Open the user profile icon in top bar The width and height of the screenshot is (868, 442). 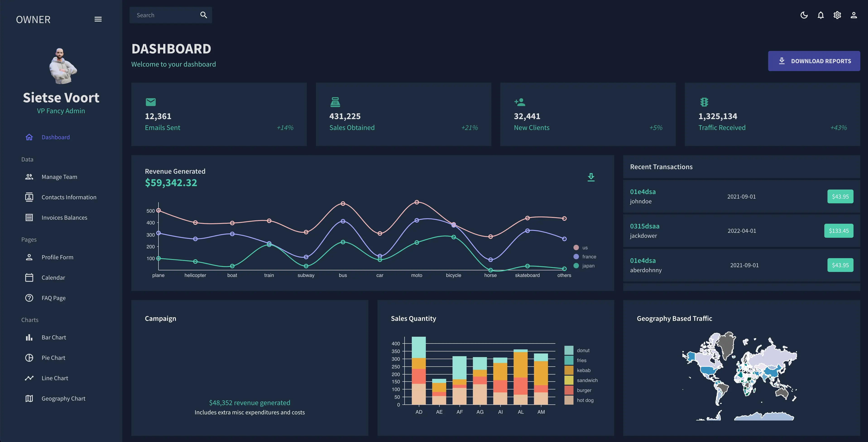tap(854, 15)
